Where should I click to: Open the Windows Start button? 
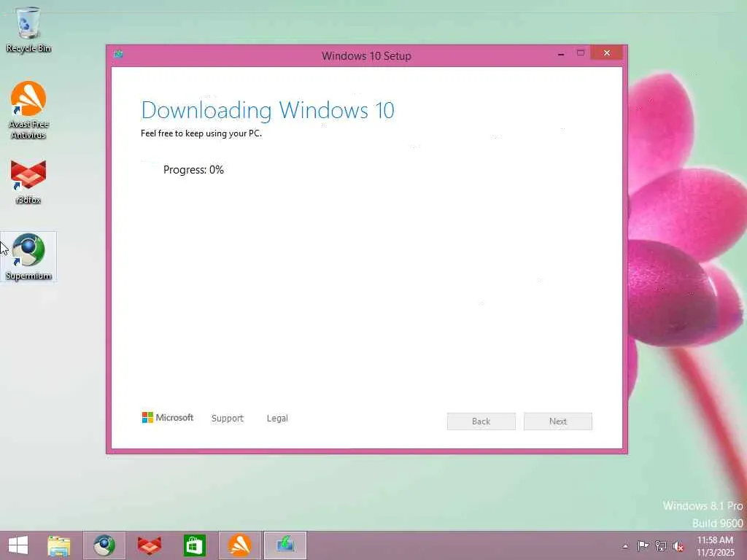coord(18,545)
